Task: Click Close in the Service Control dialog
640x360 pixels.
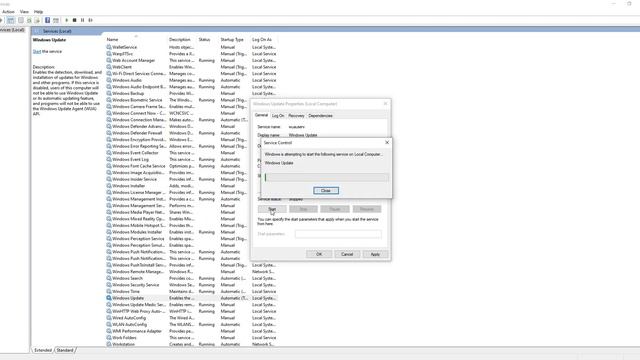Action: coord(326,191)
